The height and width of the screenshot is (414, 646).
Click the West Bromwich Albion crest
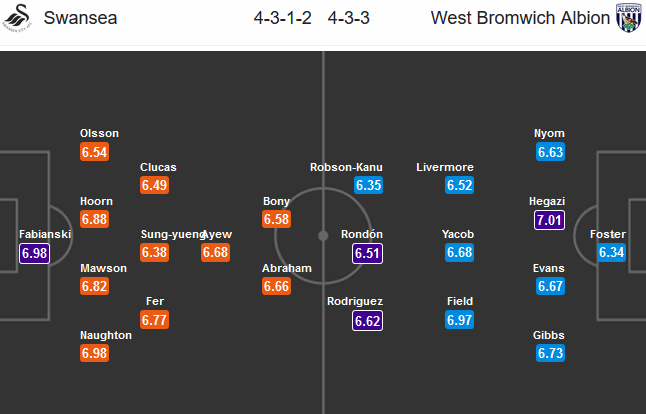coord(628,19)
